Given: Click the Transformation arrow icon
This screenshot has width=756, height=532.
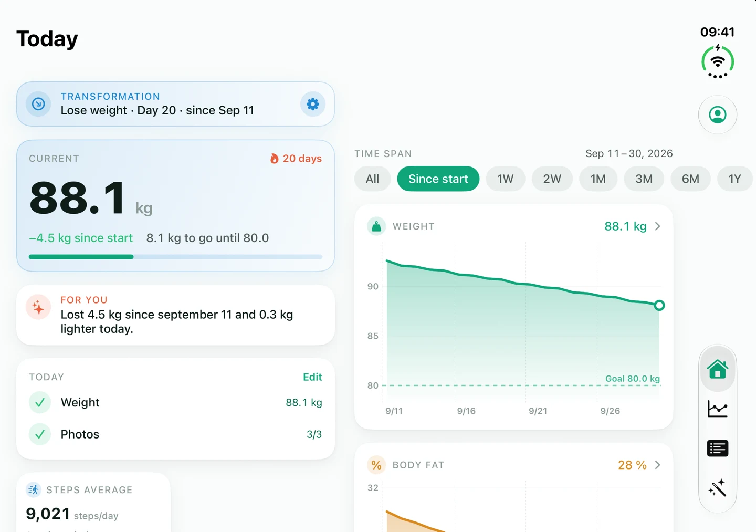Looking at the screenshot, I should coord(38,104).
